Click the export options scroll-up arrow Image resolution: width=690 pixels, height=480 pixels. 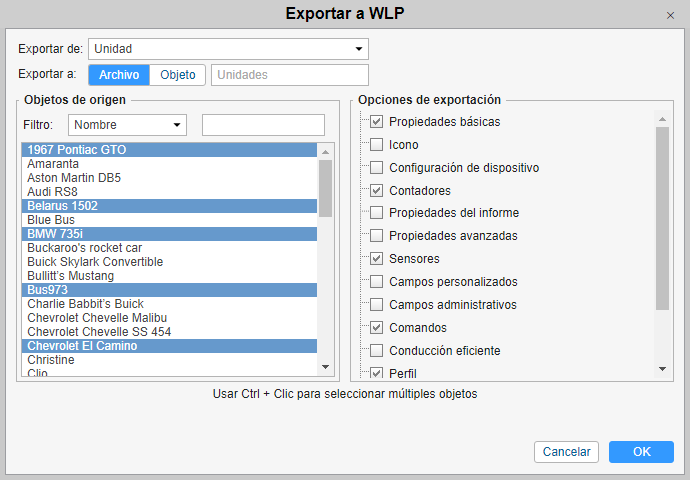(662, 119)
